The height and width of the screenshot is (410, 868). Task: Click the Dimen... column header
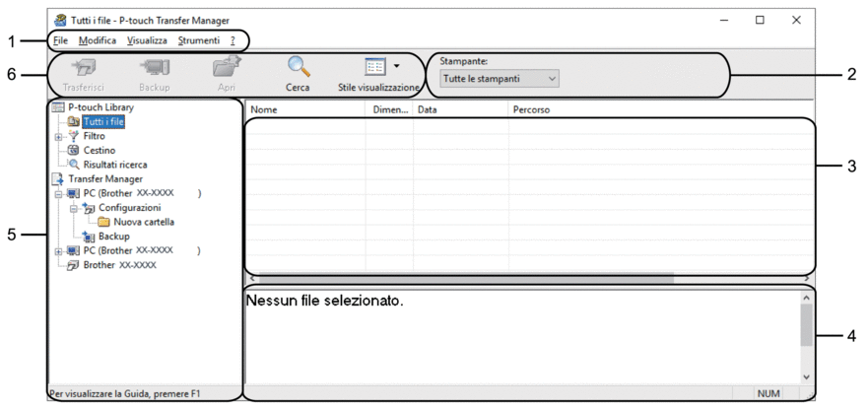[389, 109]
